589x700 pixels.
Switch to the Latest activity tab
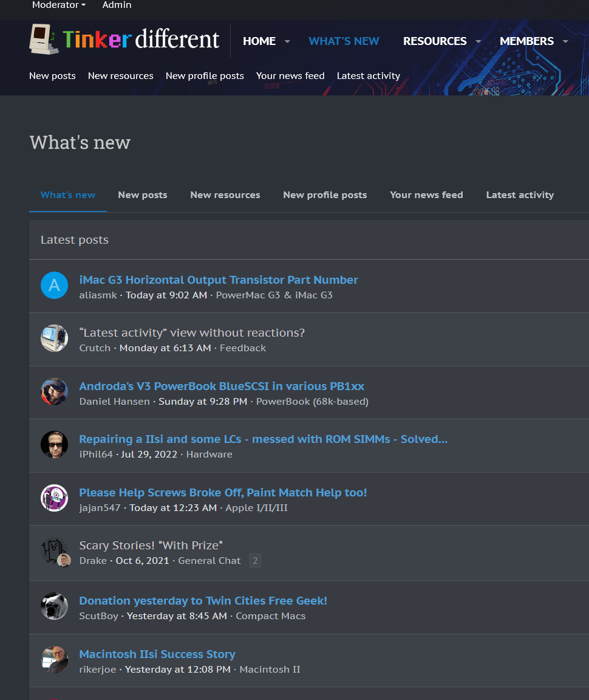(x=520, y=195)
